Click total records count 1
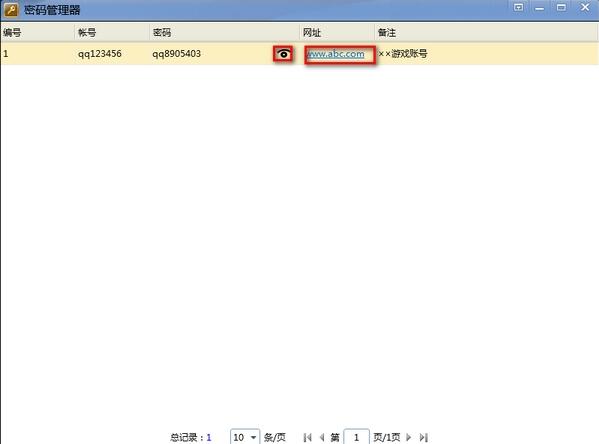 pos(209,438)
